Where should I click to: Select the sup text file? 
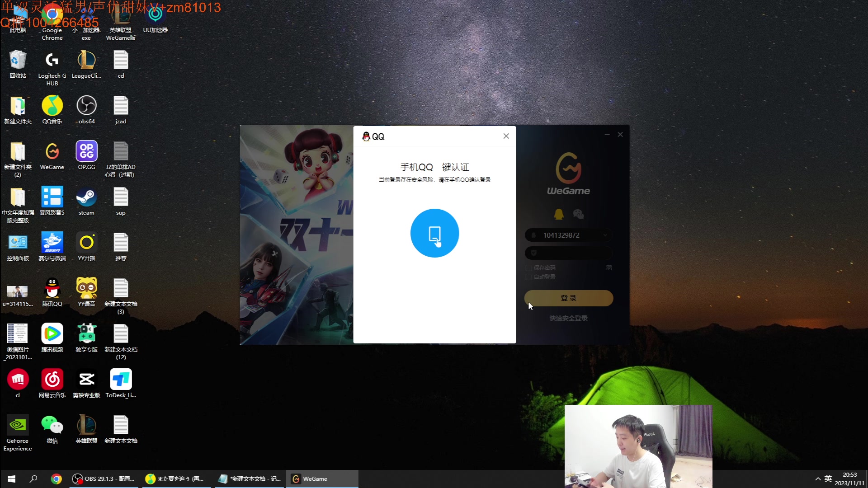tap(121, 201)
